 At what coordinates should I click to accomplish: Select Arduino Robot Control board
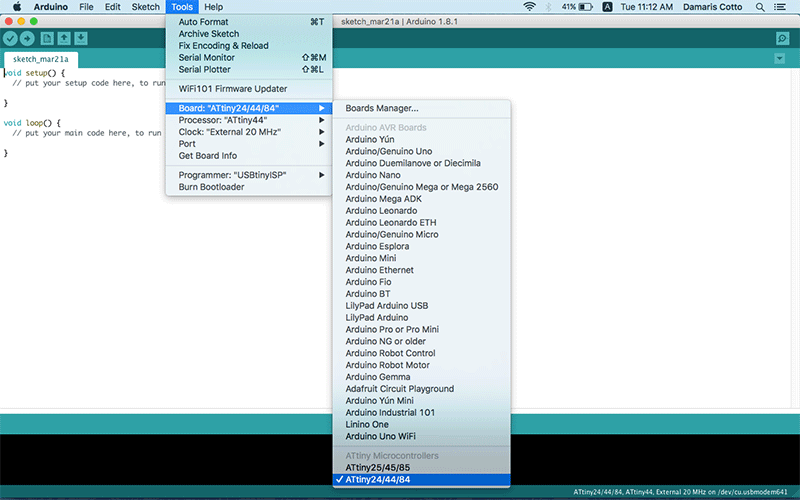point(421,353)
